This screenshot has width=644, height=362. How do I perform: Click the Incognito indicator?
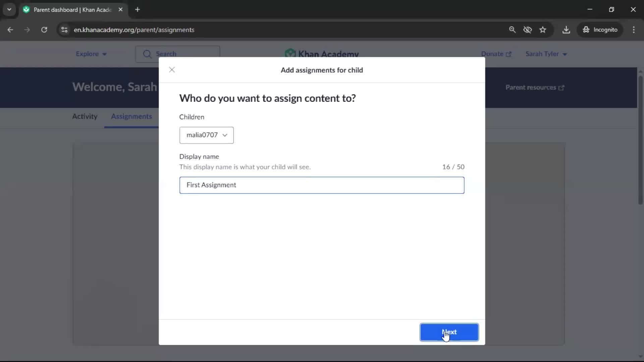[600, 30]
